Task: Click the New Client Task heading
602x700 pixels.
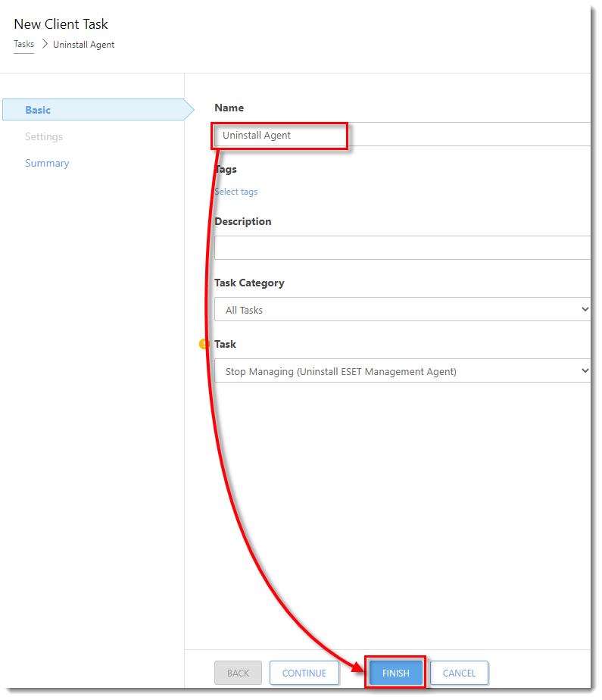Action: tap(61, 24)
